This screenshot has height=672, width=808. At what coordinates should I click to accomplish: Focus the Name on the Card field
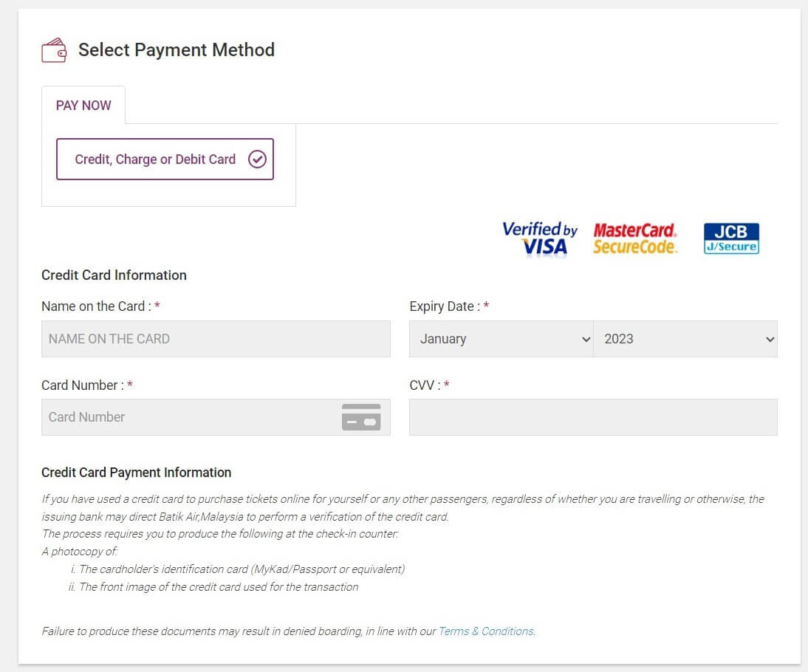pyautogui.click(x=216, y=339)
